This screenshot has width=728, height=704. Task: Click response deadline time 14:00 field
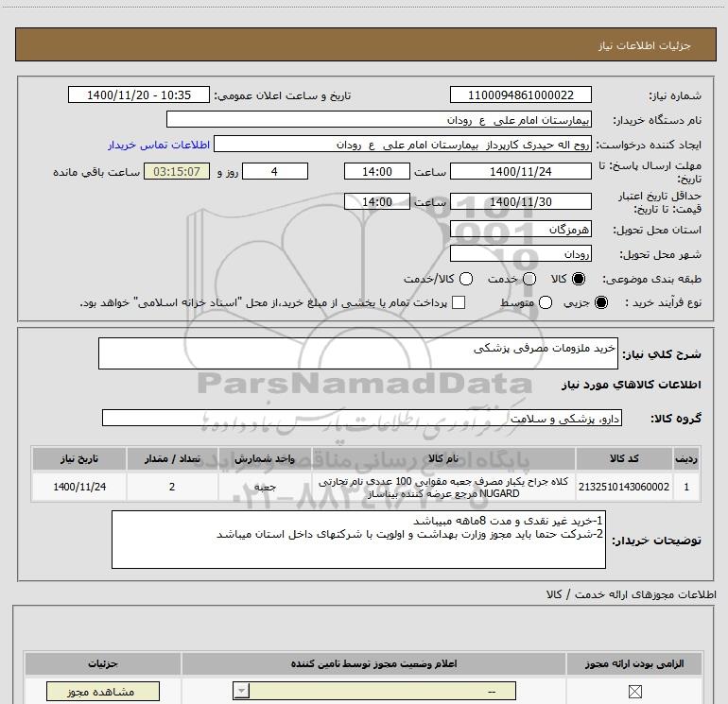pyautogui.click(x=377, y=171)
